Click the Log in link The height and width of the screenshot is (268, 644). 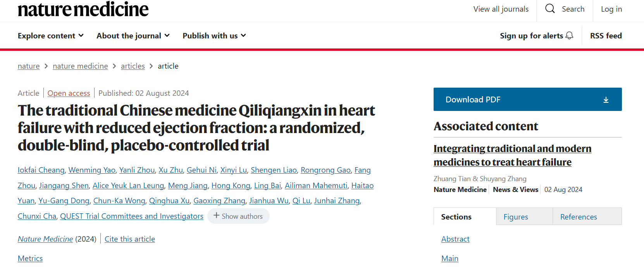(611, 9)
